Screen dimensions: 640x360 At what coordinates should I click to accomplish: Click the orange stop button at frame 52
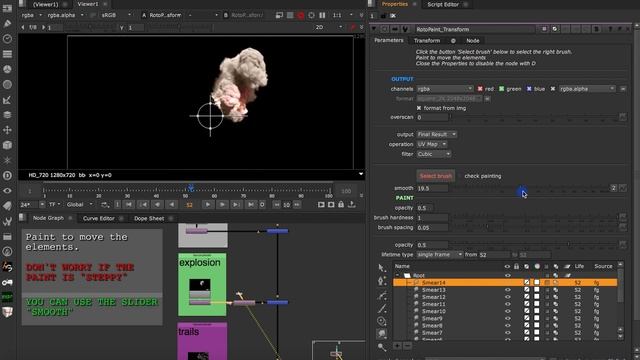coord(189,205)
